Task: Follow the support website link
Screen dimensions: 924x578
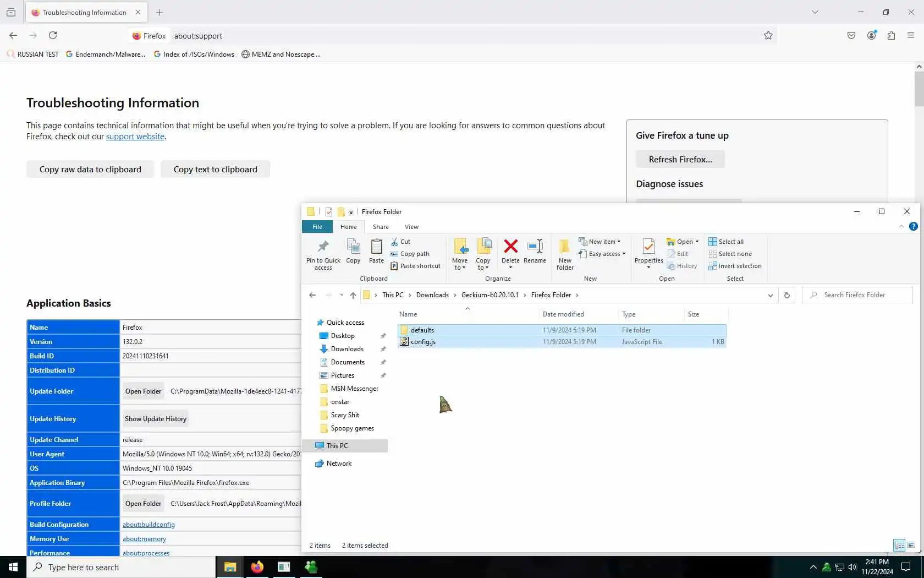Action: (135, 137)
